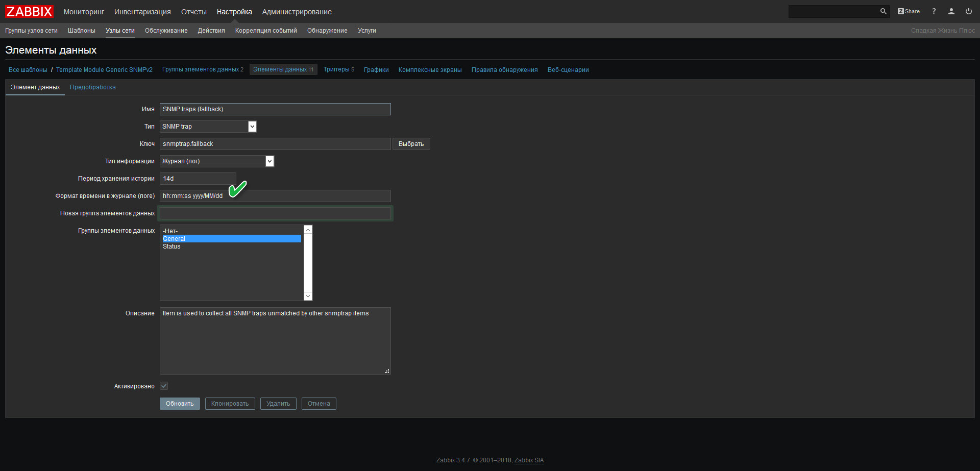Select -Нет- in groups list
The image size is (980, 471).
click(x=232, y=231)
